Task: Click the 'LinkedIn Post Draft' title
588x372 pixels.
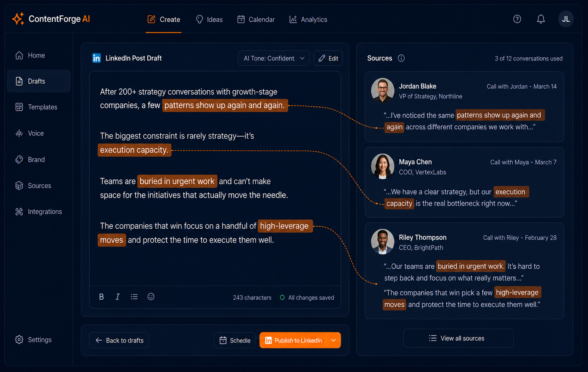Action: pyautogui.click(x=133, y=58)
